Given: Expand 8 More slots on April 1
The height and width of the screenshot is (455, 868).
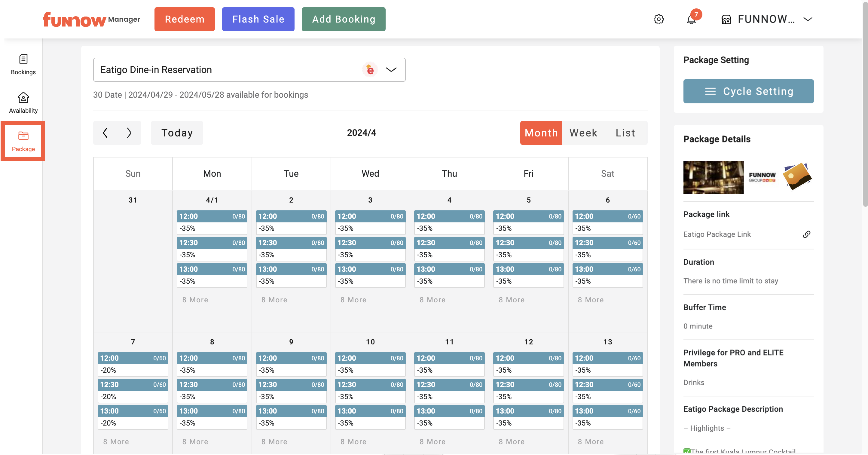Looking at the screenshot, I should click(x=195, y=300).
